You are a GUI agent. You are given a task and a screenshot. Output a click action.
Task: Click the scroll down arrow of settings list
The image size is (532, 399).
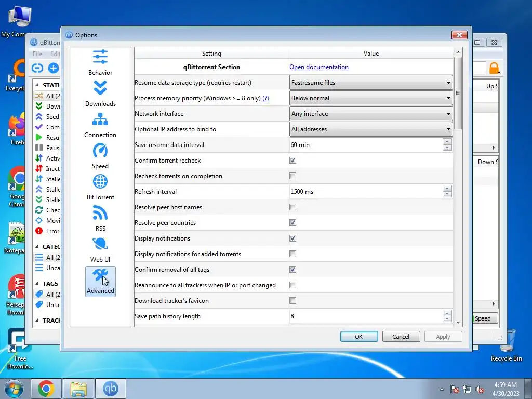point(458,322)
